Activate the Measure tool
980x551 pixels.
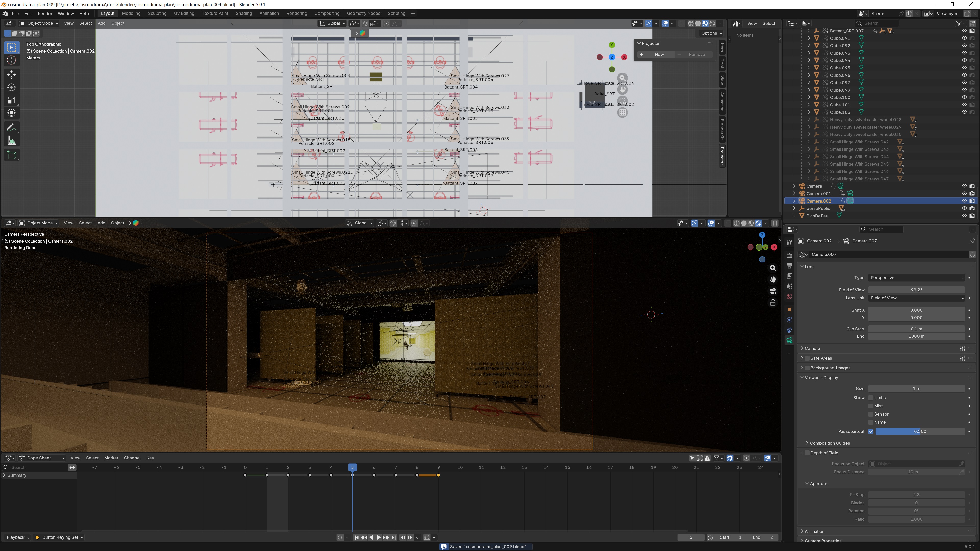coord(11,141)
